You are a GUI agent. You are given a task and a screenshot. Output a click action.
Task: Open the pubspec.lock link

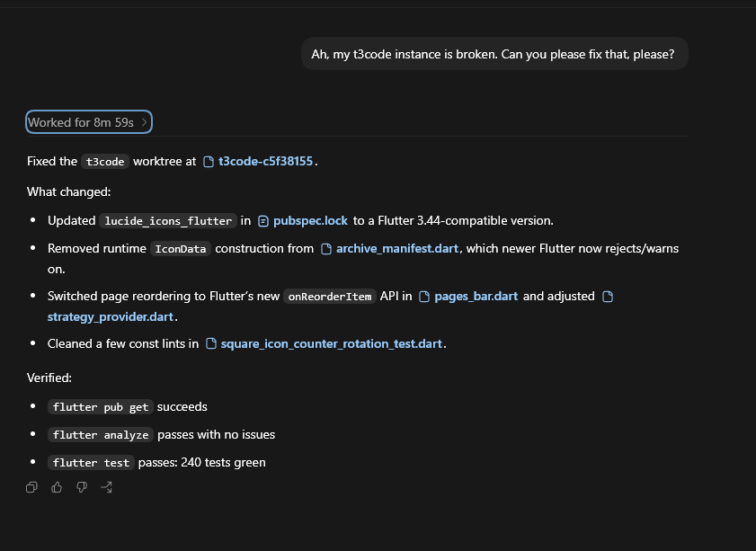[310, 221]
